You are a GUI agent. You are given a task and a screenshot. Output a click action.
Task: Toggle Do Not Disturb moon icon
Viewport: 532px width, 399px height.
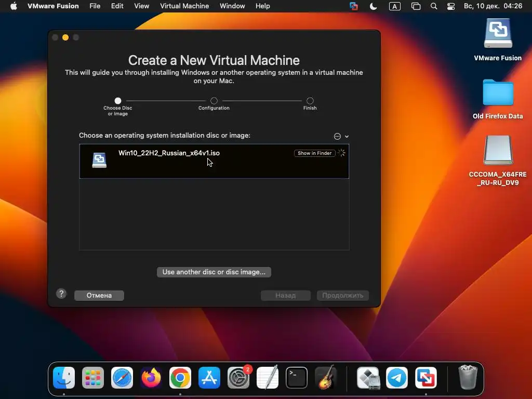point(373,6)
